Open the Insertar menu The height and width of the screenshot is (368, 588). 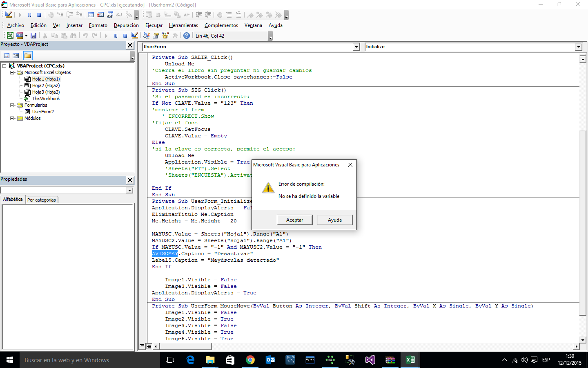(x=74, y=25)
